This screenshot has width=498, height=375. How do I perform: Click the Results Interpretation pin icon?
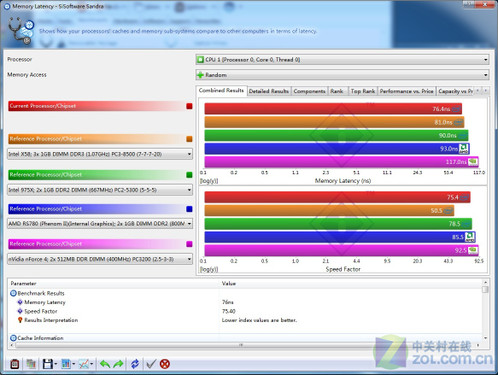[20, 320]
